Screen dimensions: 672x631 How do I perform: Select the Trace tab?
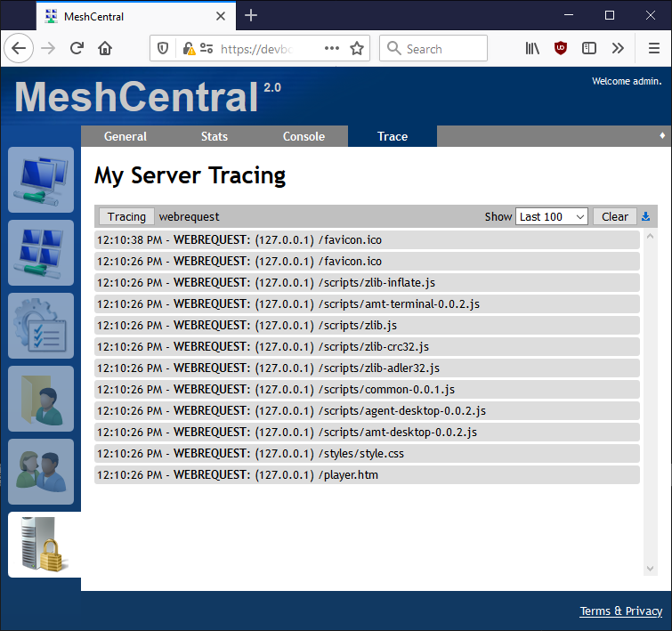pyautogui.click(x=393, y=136)
